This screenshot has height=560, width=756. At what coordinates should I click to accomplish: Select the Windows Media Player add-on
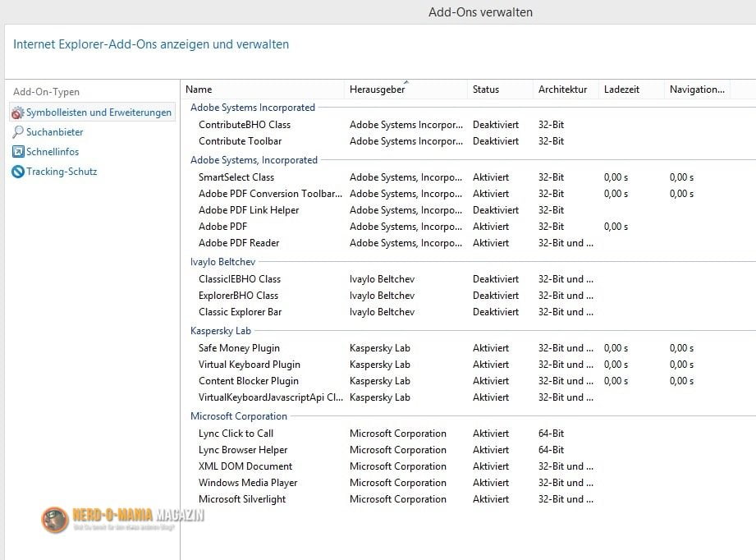[x=248, y=483]
